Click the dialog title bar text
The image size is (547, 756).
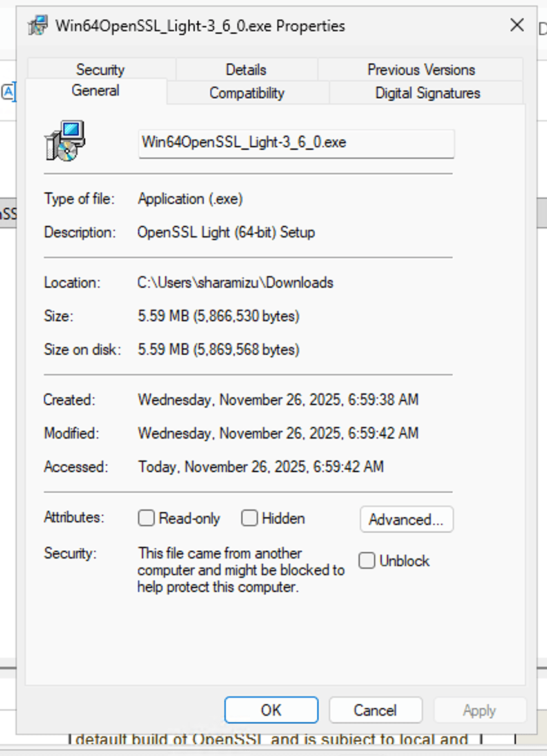(200, 26)
